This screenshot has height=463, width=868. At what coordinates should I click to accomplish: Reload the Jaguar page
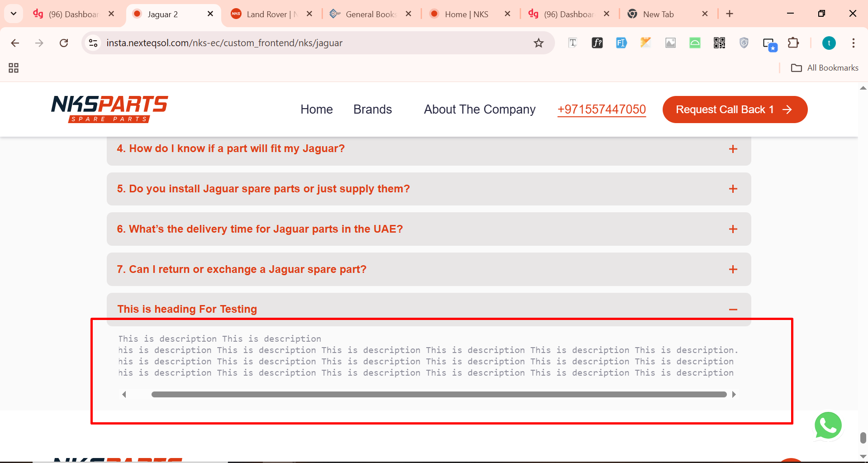(x=64, y=43)
